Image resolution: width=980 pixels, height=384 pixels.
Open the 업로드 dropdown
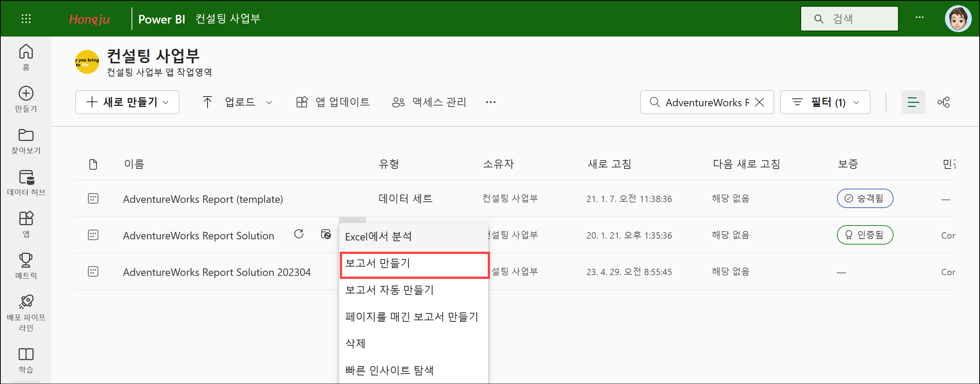238,102
